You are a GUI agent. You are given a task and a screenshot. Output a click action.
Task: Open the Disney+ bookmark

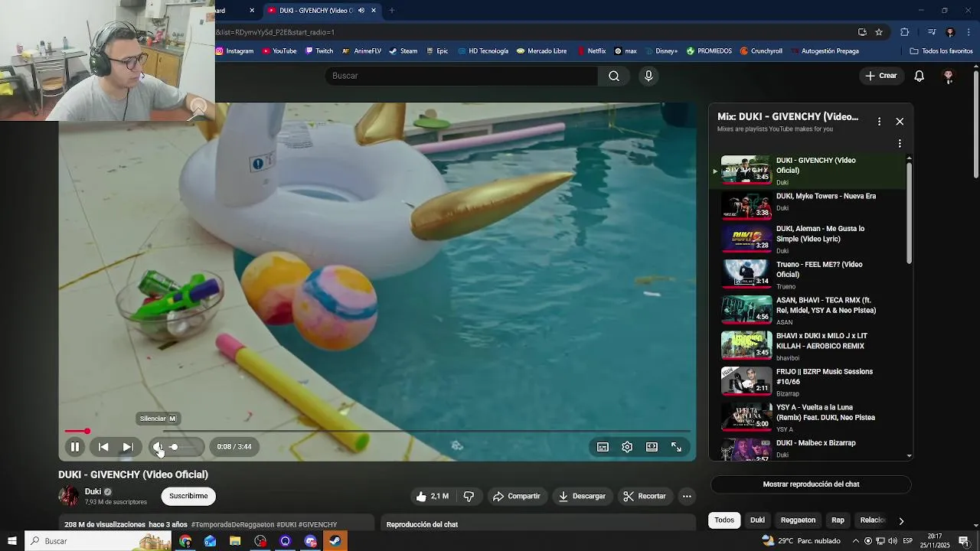(x=661, y=51)
